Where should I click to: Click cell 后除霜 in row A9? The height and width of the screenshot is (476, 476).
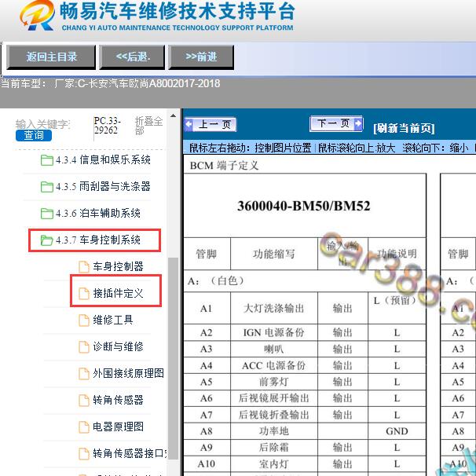pos(274,448)
